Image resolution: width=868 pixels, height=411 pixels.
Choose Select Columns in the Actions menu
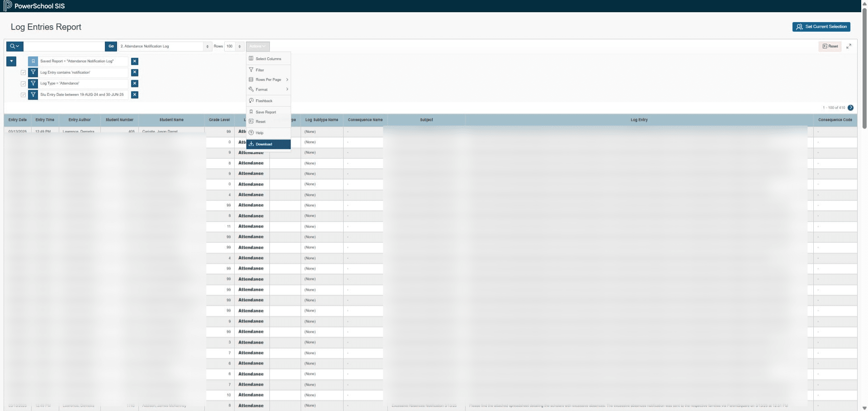click(269, 59)
